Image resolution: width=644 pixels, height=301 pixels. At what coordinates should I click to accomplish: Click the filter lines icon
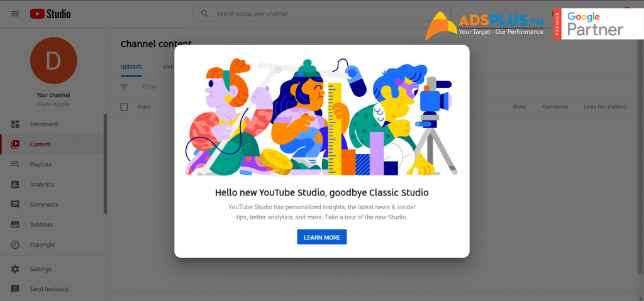coord(124,87)
